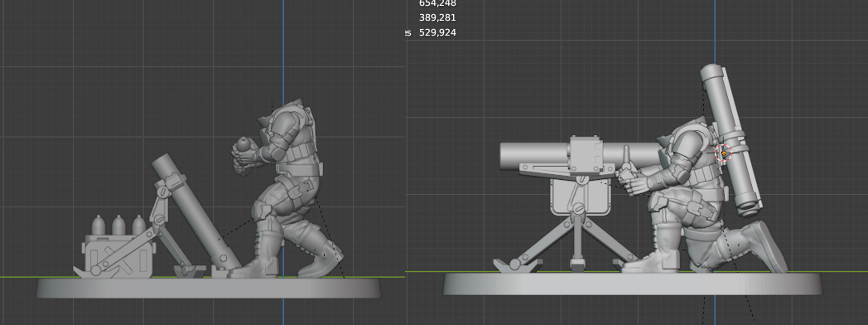Click the launcher's vertical control handle

(627, 157)
